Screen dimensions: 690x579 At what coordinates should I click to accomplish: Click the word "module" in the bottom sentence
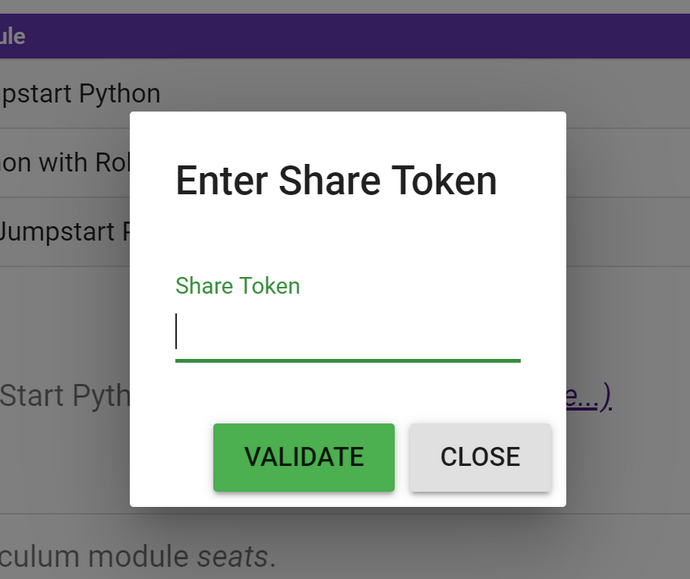pyautogui.click(x=141, y=556)
